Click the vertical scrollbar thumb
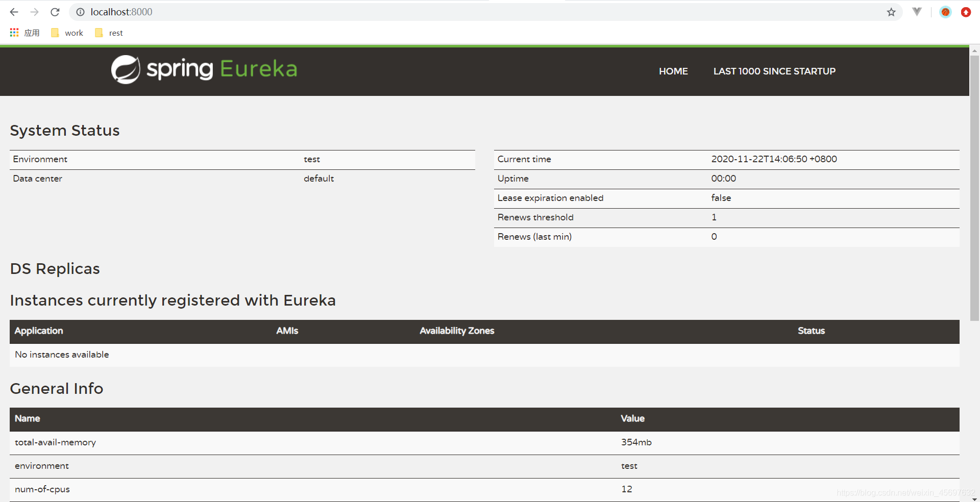 tap(974, 188)
